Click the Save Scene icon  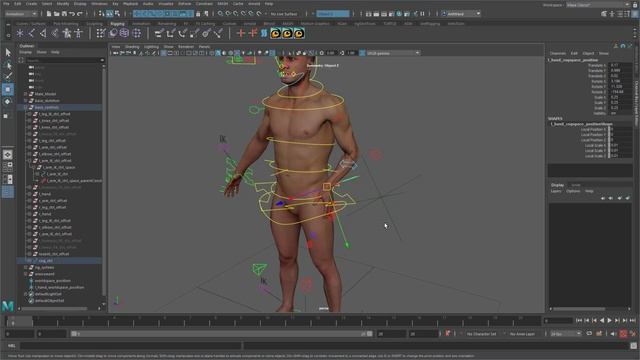click(64, 14)
